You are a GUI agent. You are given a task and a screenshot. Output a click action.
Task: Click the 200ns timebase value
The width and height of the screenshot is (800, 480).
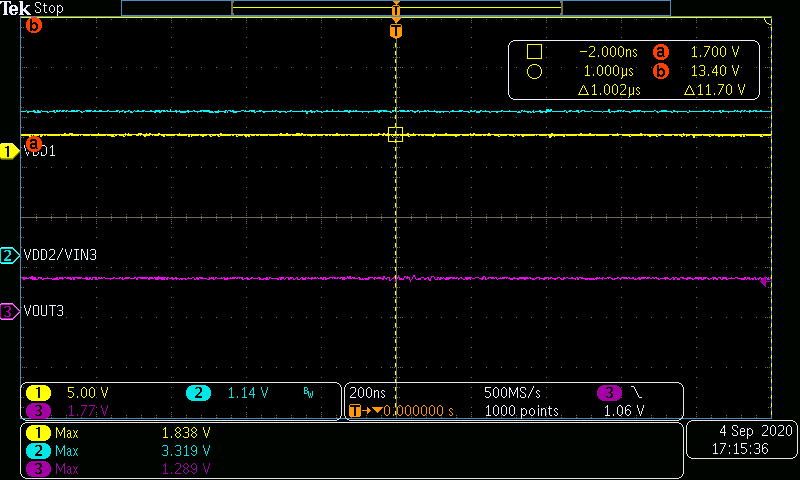367,393
